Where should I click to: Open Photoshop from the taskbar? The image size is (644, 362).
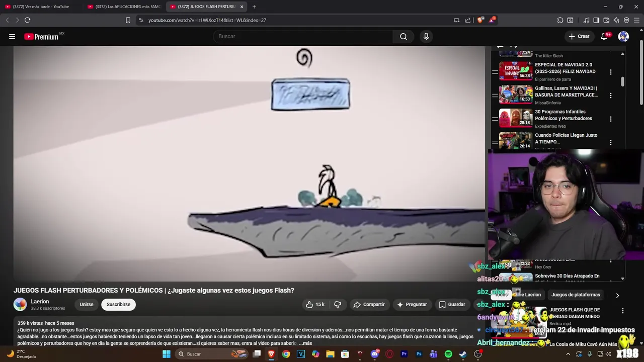(x=419, y=354)
